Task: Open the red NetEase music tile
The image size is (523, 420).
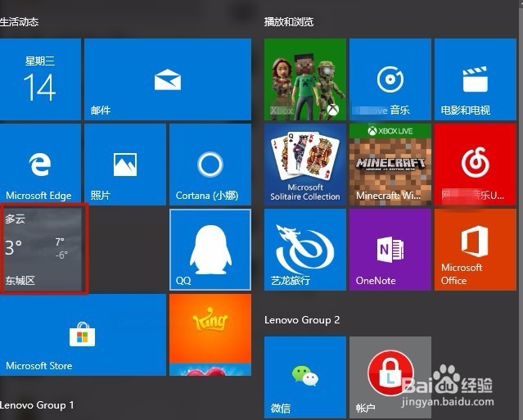Action: click(x=476, y=165)
